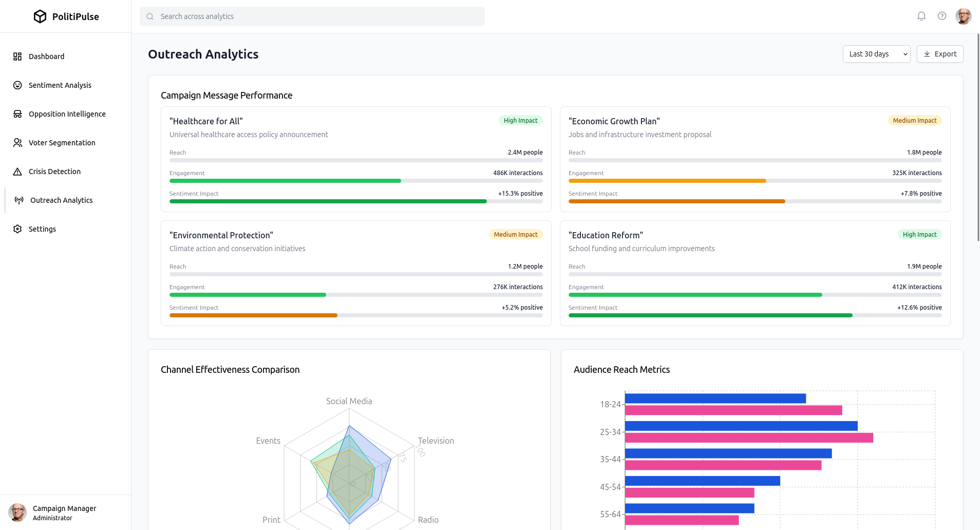Screen dimensions: 980x530
Task: Click the Dashboard grid icon
Action: coord(17,56)
